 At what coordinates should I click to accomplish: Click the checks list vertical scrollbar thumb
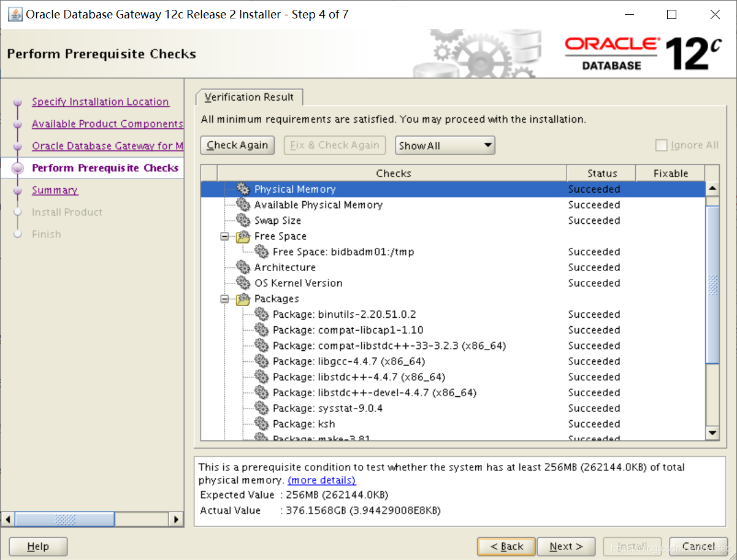[712, 285]
